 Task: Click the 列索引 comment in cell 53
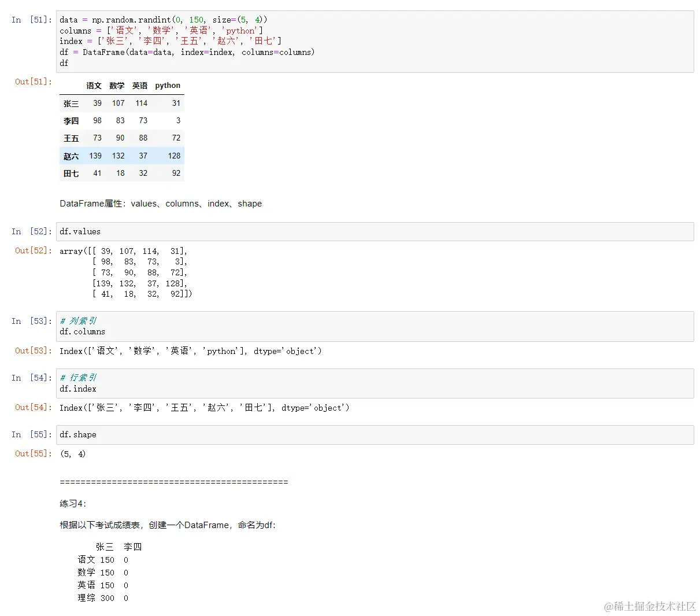(78, 321)
